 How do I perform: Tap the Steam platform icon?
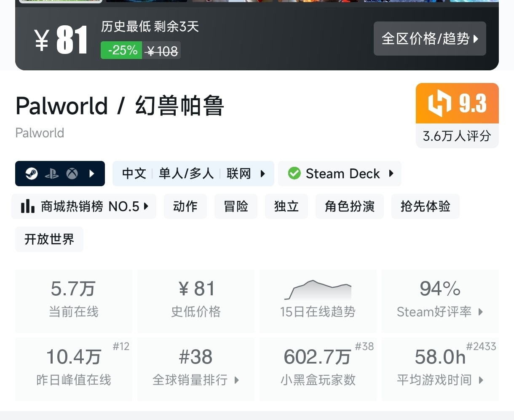tap(32, 174)
